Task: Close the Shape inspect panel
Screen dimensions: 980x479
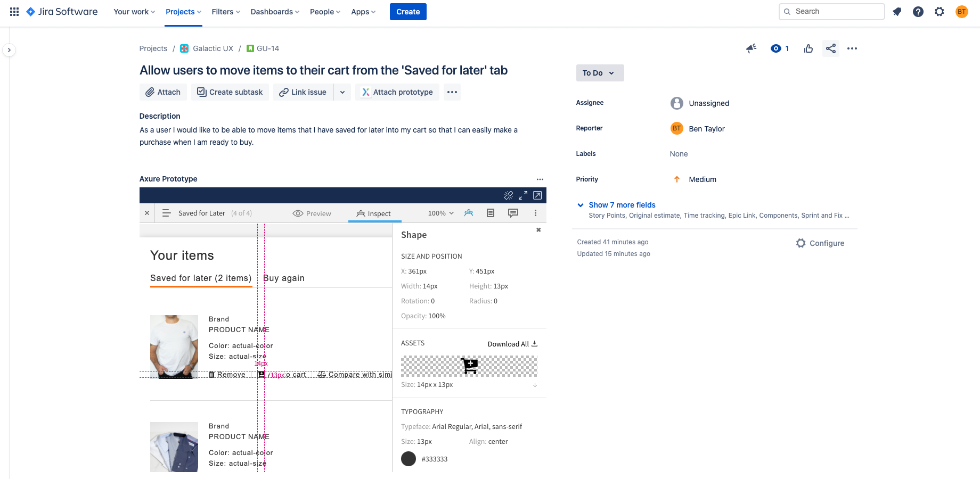Action: coord(538,230)
